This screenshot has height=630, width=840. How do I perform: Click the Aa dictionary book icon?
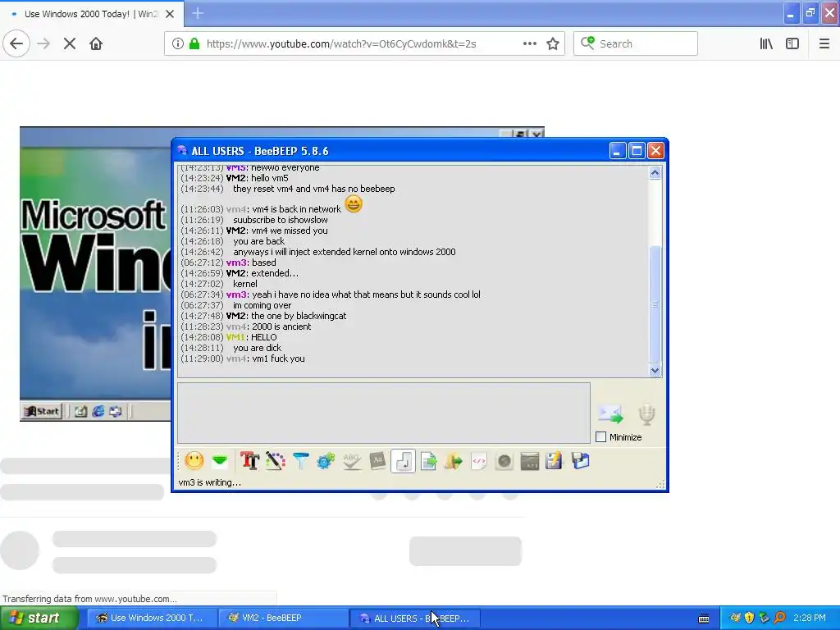point(377,461)
